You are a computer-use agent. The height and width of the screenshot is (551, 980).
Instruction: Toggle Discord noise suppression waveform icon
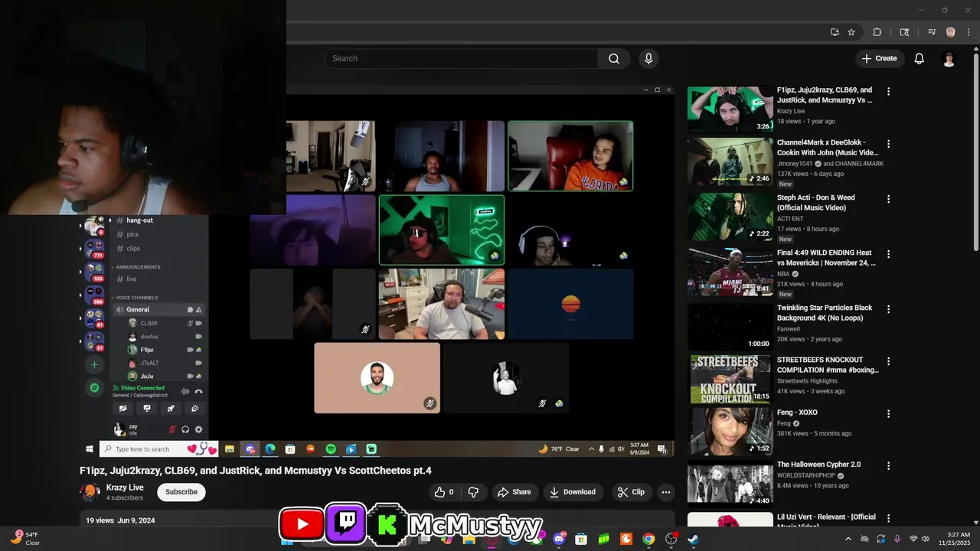(x=185, y=391)
